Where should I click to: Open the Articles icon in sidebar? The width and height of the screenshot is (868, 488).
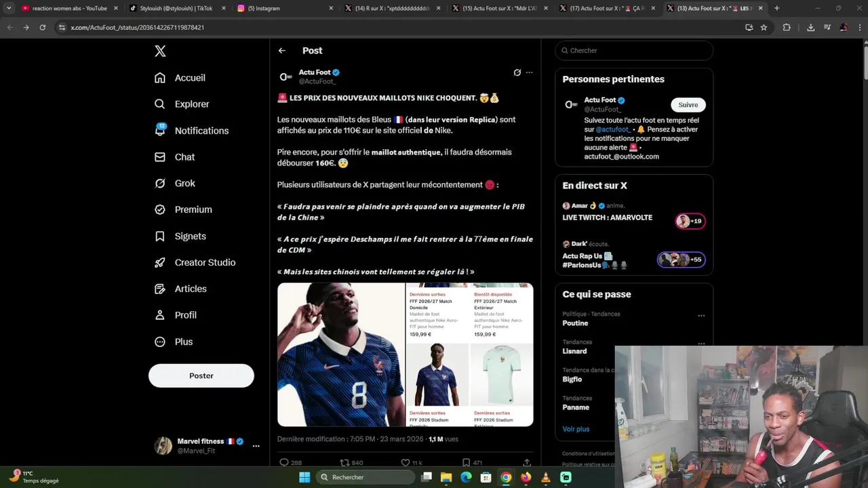pyautogui.click(x=160, y=289)
